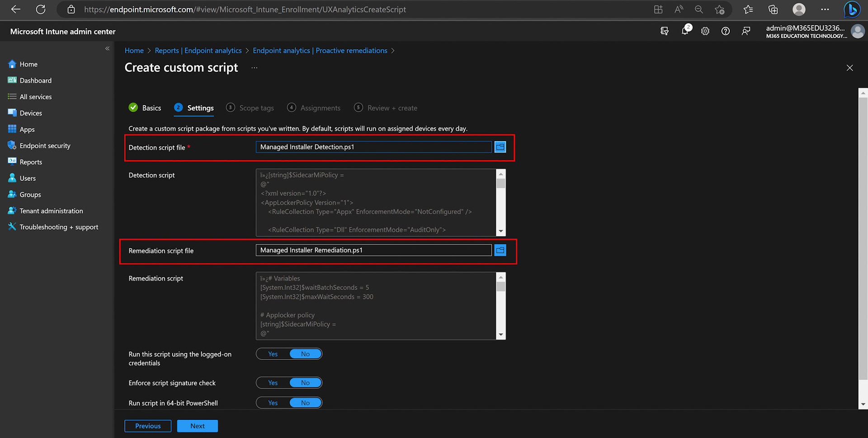868x438 pixels.
Task: Click the zoom magnifier icon in address bar
Action: pos(699,9)
